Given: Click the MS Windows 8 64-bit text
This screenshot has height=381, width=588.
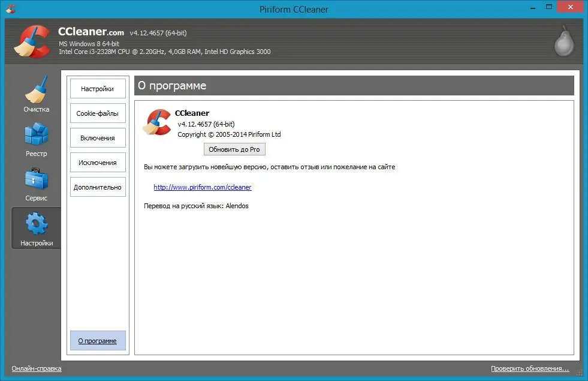Looking at the screenshot, I should pos(89,44).
